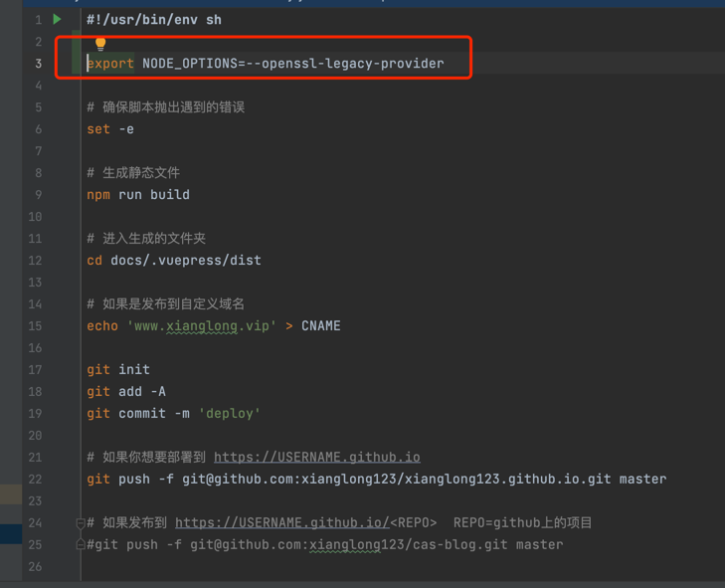
Task: Click the CNAME text on line 15
Action: coord(320,326)
